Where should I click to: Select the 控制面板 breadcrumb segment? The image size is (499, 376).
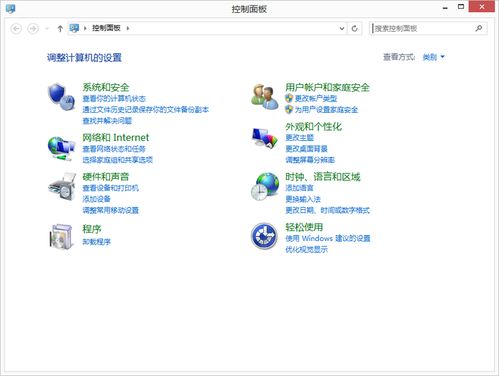coord(106,28)
